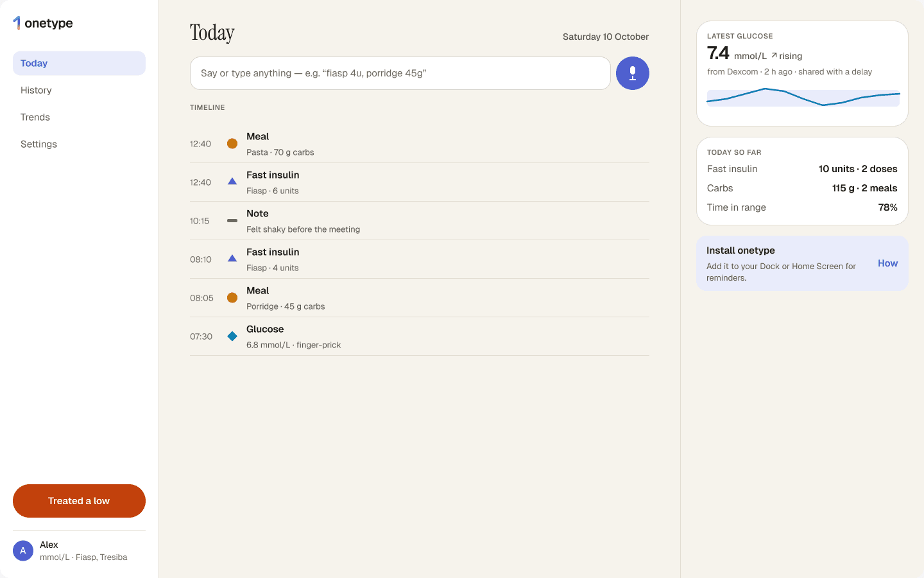Click the mmol/L · Fiasp, Tresiba profile subtitle
This screenshot has height=578, width=924.
[x=83, y=557]
